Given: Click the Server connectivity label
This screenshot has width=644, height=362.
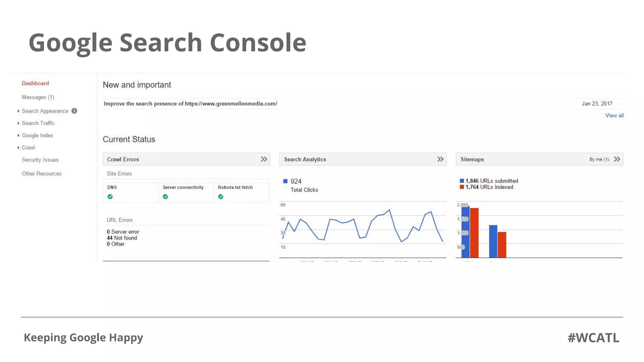Looking at the screenshot, I should click(x=183, y=187).
